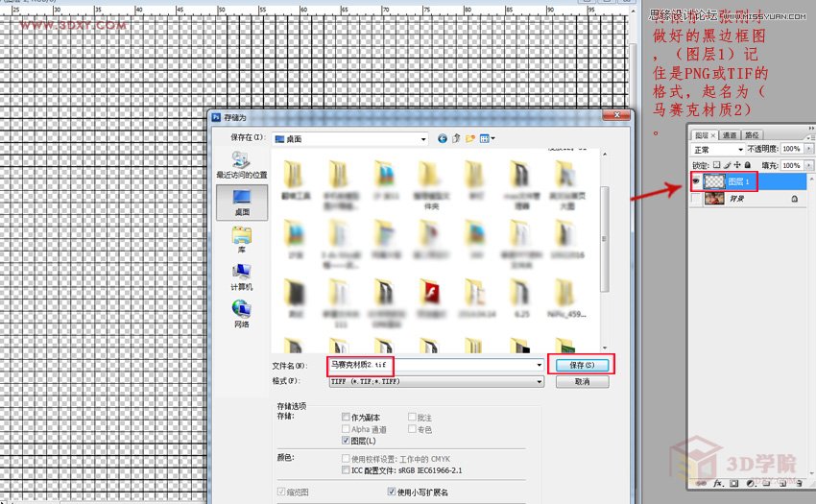The image size is (816, 504).
Task: Enable ICC 配置文件 checkbox
Action: tap(346, 469)
